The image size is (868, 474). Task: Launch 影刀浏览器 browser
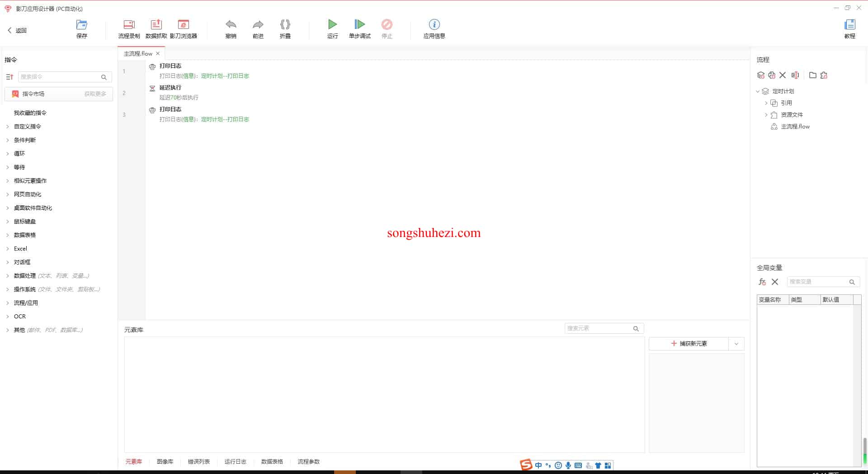183,29
